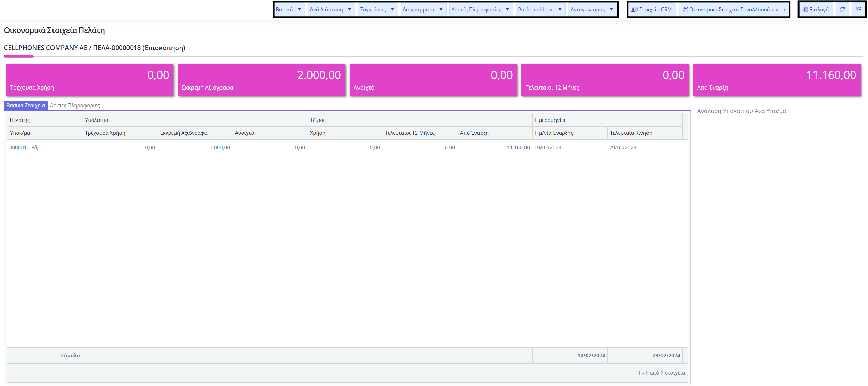The width and height of the screenshot is (868, 386).
Task: Select the Από Έναρξη 11.160,00 card
Action: point(777,80)
